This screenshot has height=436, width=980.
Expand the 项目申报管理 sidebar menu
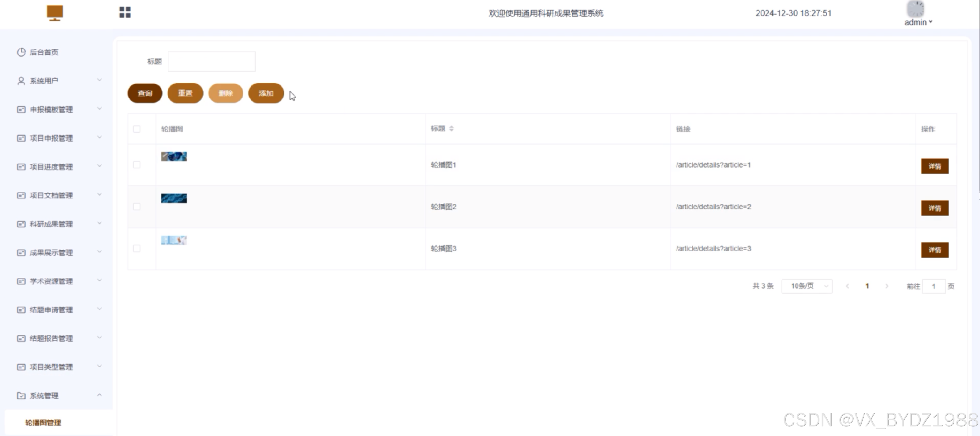(51, 138)
